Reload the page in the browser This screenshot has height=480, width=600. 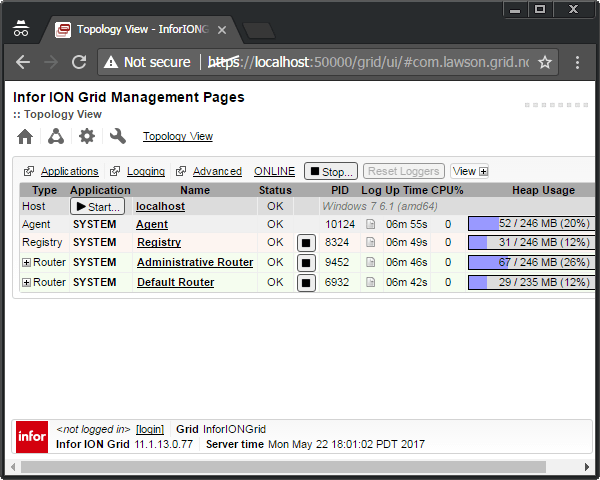pos(78,62)
